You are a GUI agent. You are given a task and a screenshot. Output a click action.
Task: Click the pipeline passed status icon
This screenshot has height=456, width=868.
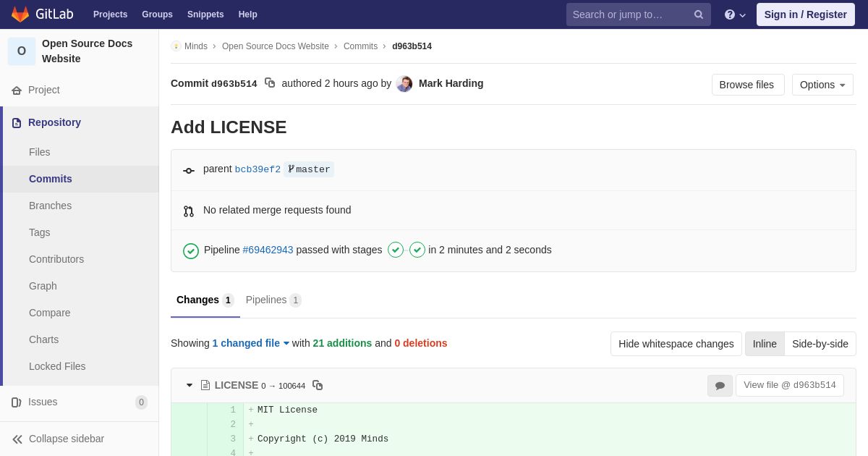pos(191,250)
